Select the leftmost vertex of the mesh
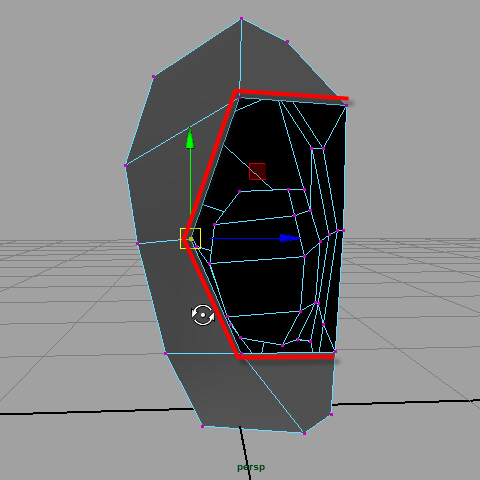Image resolution: width=480 pixels, height=480 pixels. pos(126,165)
